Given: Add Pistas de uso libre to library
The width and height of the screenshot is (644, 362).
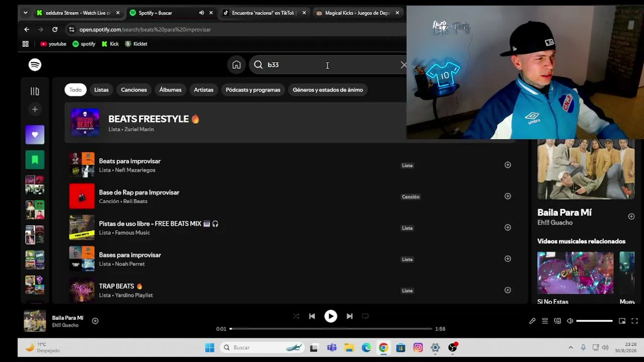Looking at the screenshot, I should point(508,227).
